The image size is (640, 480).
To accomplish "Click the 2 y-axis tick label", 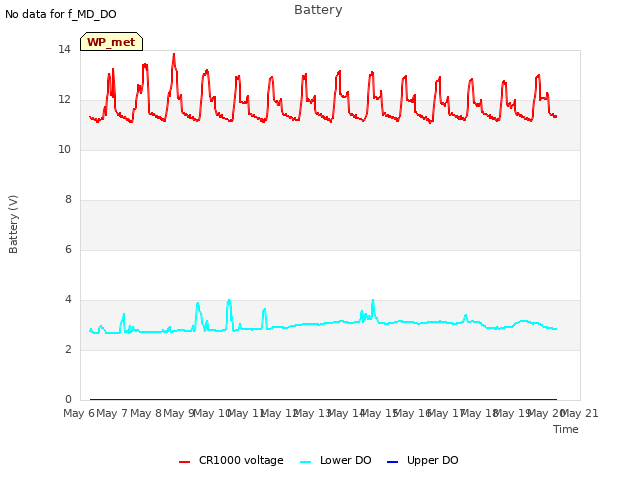I will [x=68, y=349].
